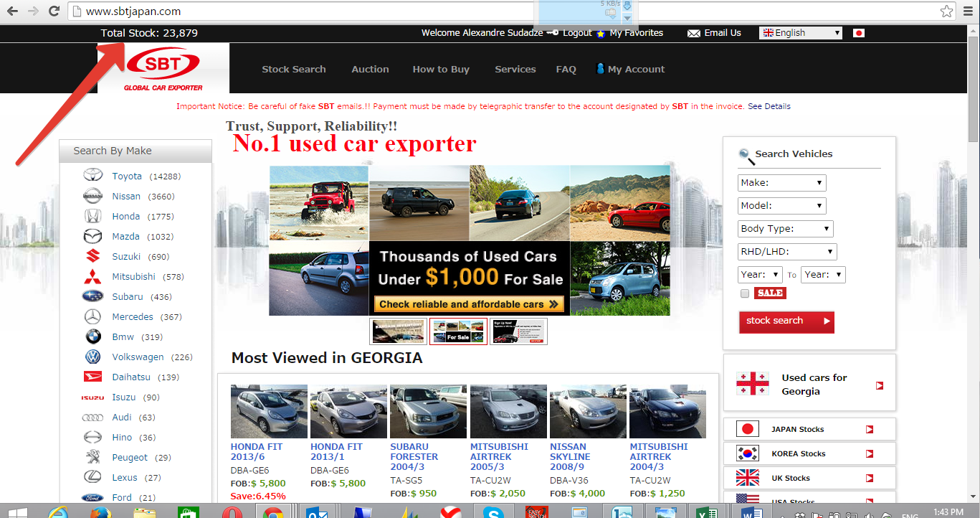Select the Peugeot lion logo
This screenshot has width=980, height=518.
(93, 457)
